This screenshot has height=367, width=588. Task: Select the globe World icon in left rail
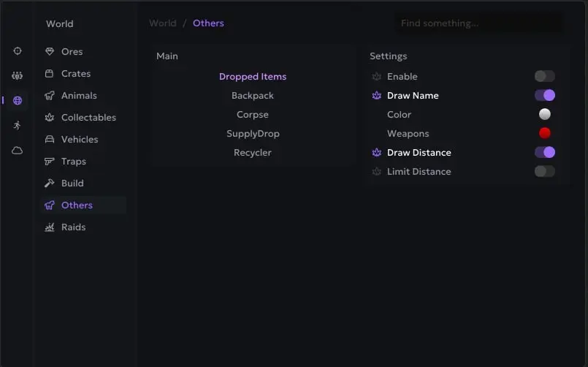(18, 101)
